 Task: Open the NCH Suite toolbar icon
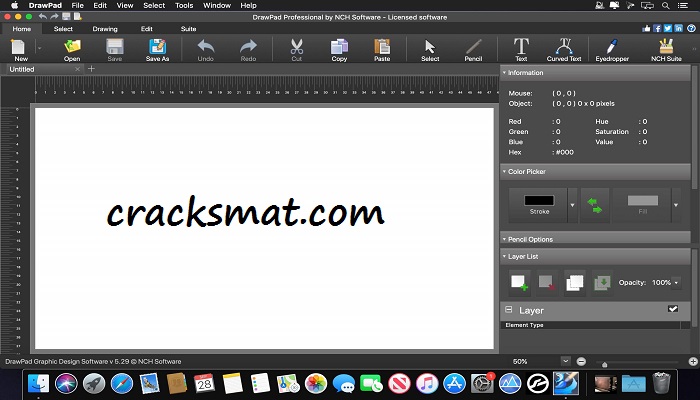point(666,50)
